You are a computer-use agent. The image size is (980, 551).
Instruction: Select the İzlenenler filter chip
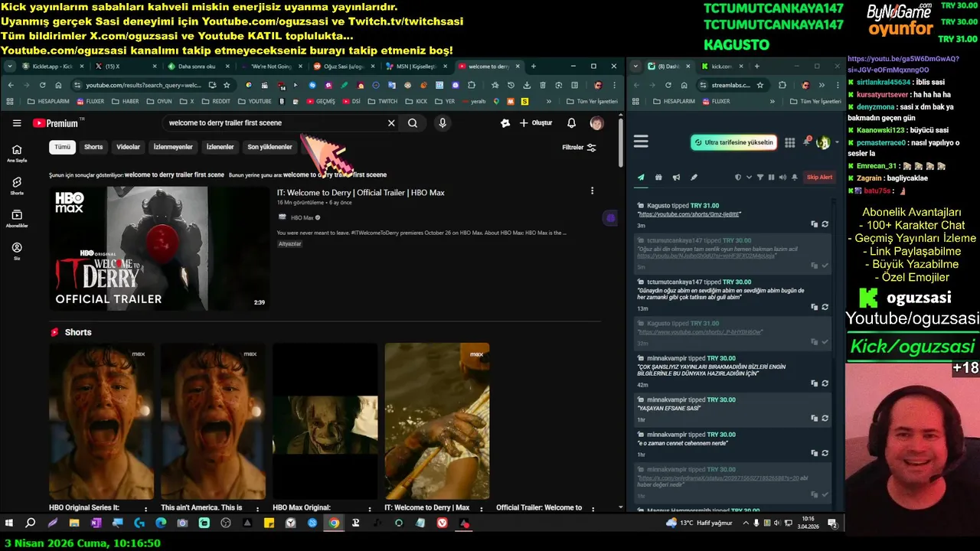(x=220, y=147)
